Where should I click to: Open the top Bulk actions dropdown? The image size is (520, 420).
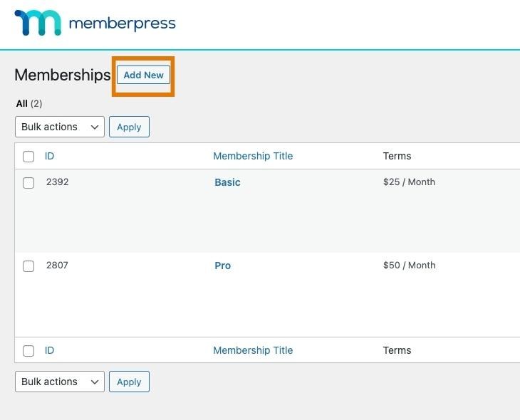[60, 127]
